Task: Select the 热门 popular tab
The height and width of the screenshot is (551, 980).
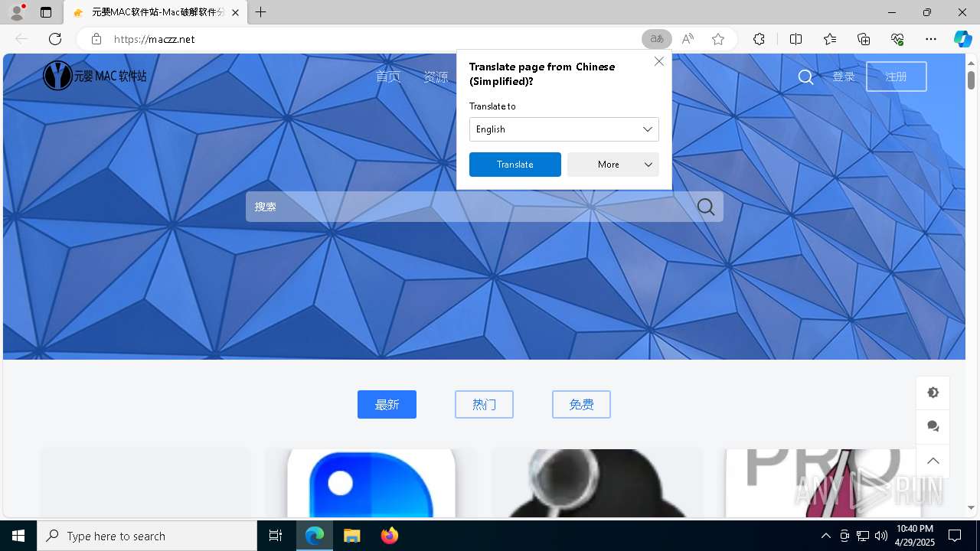Action: point(484,405)
